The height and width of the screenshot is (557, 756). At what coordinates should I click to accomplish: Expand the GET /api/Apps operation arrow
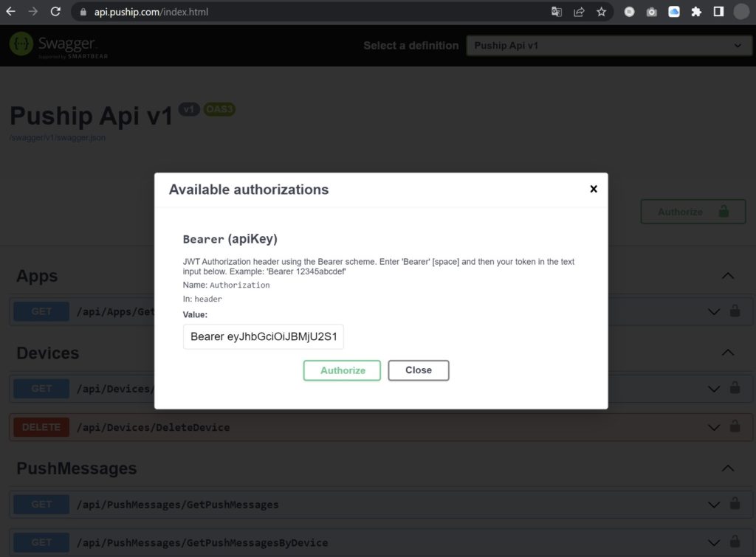[714, 312]
